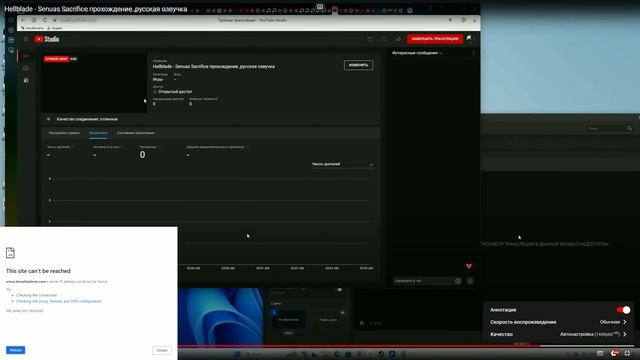This screenshot has height=360, width=640.
Task: Click the Details button on error page
Action: 162,350
